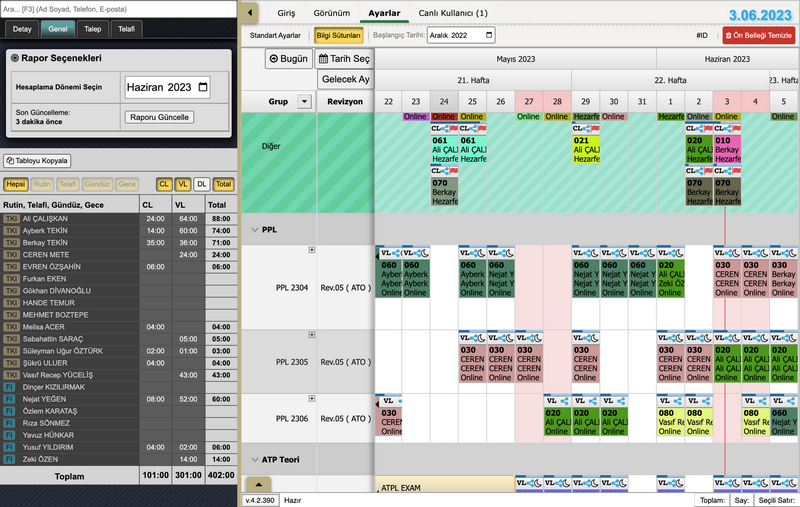Toggle the CL column filter
800x507 pixels.
coord(164,184)
